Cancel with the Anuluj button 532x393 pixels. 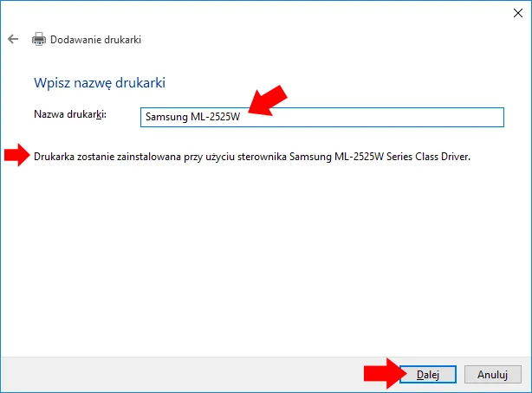(493, 374)
